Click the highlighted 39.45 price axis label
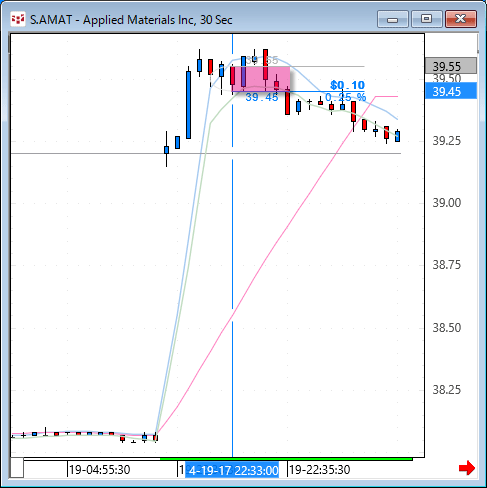The height and width of the screenshot is (488, 487). pos(451,92)
